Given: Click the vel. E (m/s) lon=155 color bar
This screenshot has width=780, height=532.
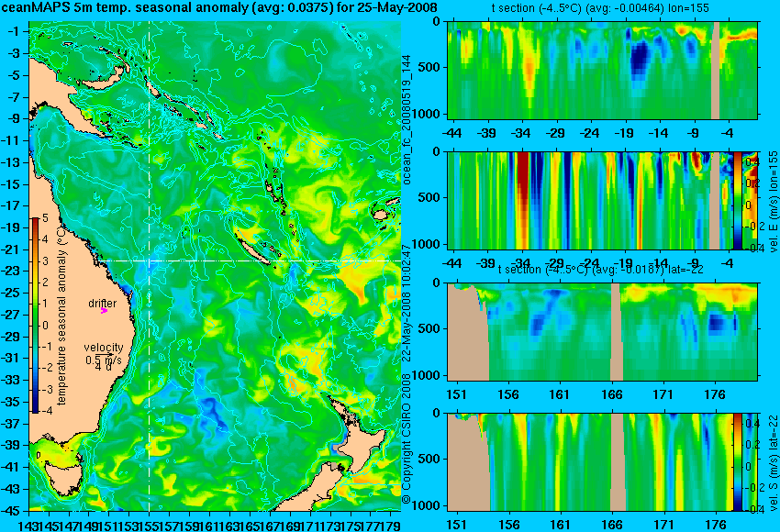Looking at the screenshot, I should click(738, 200).
